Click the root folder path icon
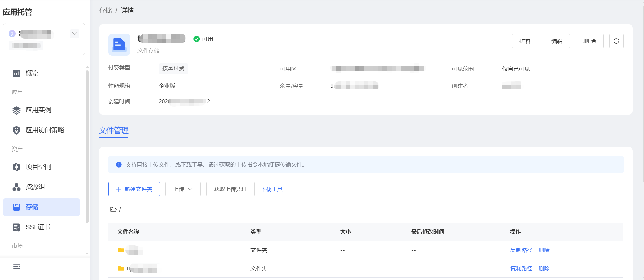The width and height of the screenshot is (644, 280). point(113,209)
